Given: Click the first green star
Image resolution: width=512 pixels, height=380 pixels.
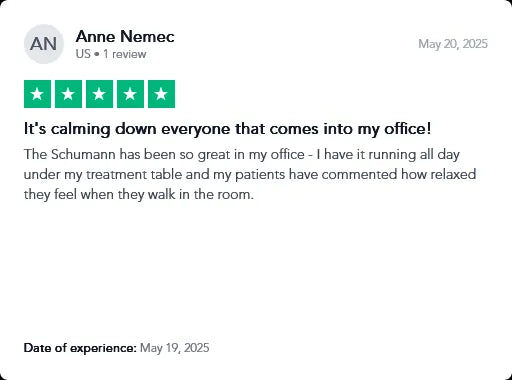Looking at the screenshot, I should 37,94.
